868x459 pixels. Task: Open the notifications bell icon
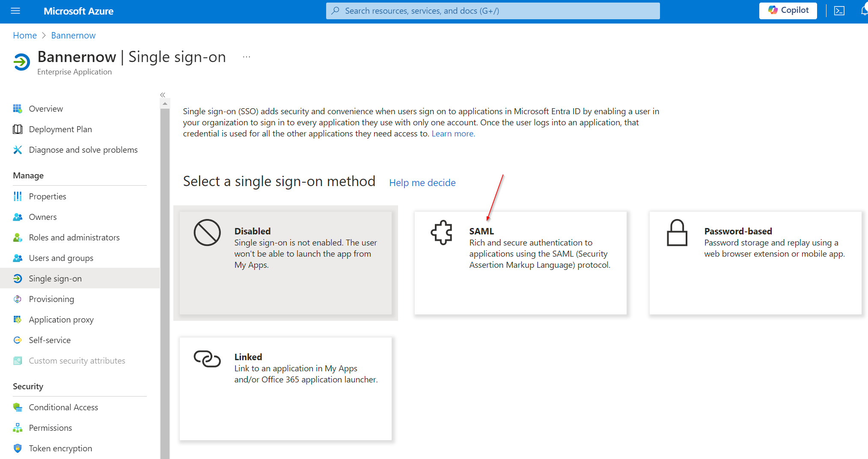864,11
